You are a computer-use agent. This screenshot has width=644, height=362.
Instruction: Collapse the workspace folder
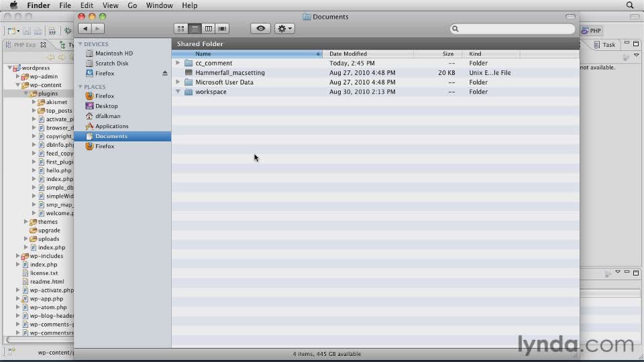coord(178,92)
